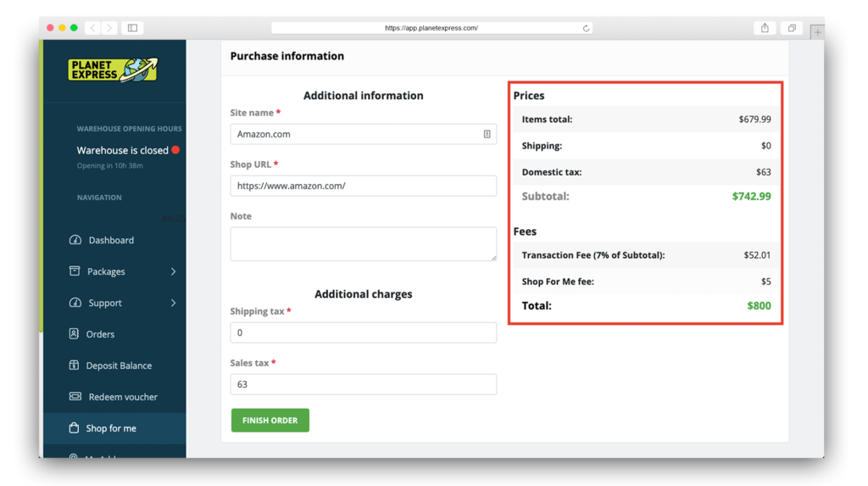Image resolution: width=868 pixels, height=486 pixels.
Task: Click the browser share icon
Action: tap(765, 28)
